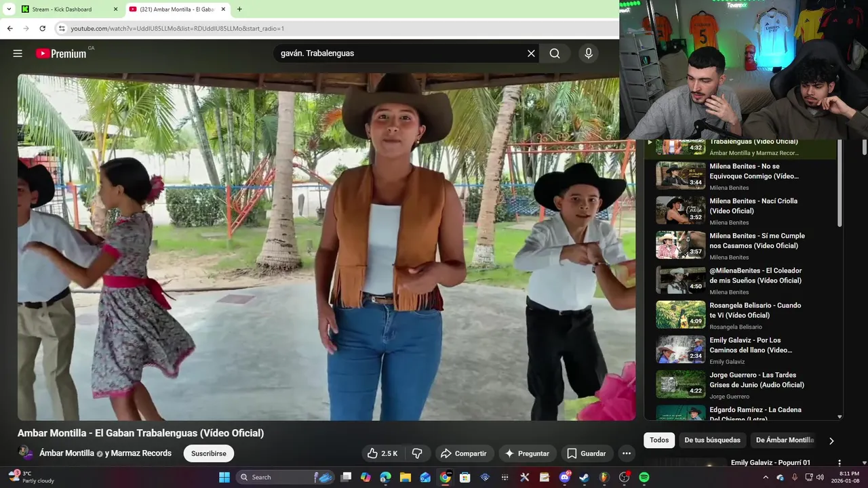Switch to Chrome on the taskbar
Viewport: 868px width, 488px height.
point(445,477)
